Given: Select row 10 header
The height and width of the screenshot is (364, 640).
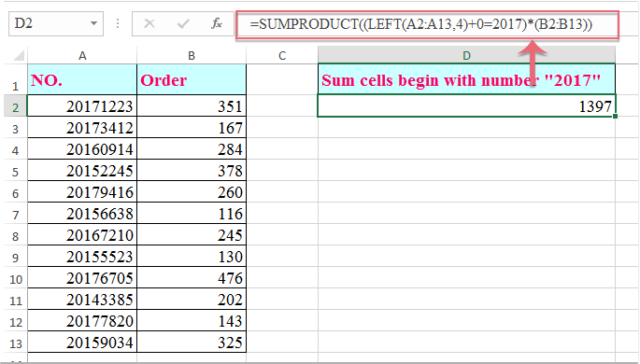Looking at the screenshot, I should pyautogui.click(x=16, y=278).
